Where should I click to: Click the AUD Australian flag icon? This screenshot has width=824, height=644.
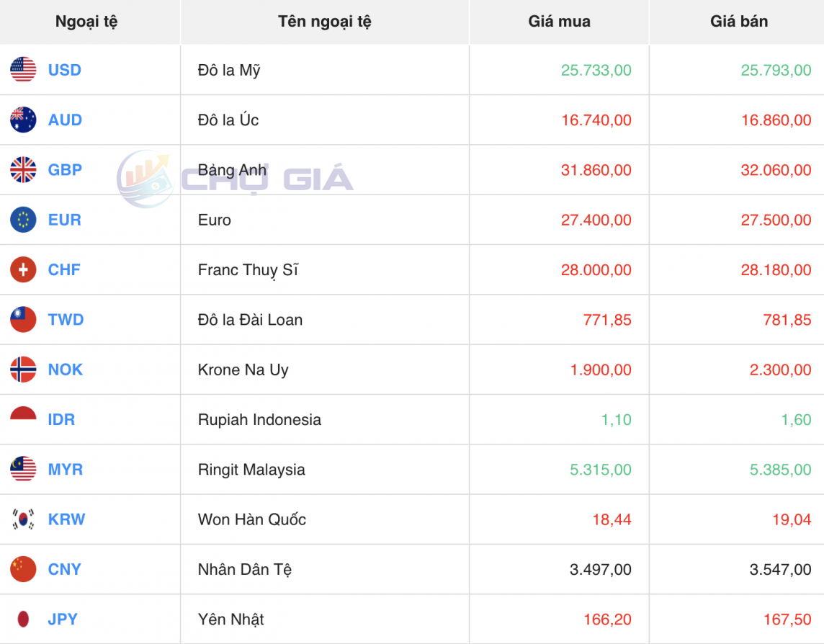pos(22,120)
